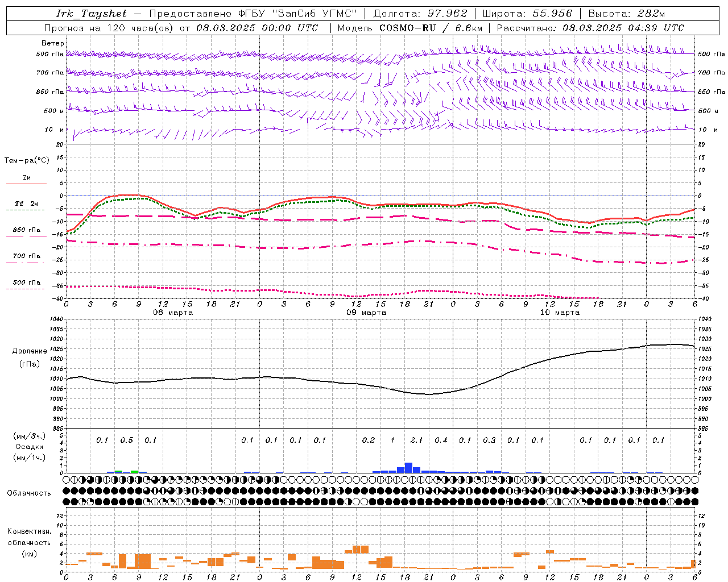Click the tallest blue precipitation bar
The height and width of the screenshot is (582, 728).
(x=408, y=468)
